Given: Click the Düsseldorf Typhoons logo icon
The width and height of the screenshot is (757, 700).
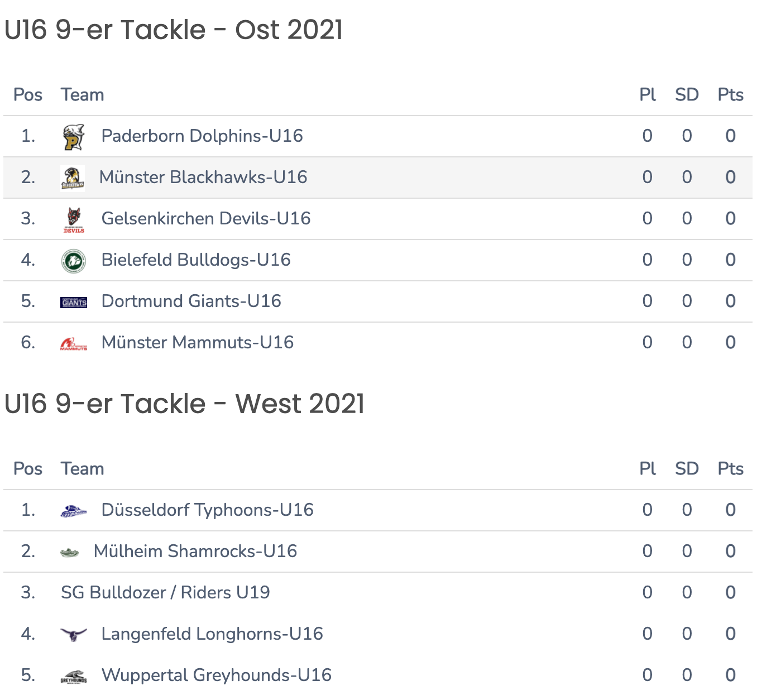Looking at the screenshot, I should point(74,511).
